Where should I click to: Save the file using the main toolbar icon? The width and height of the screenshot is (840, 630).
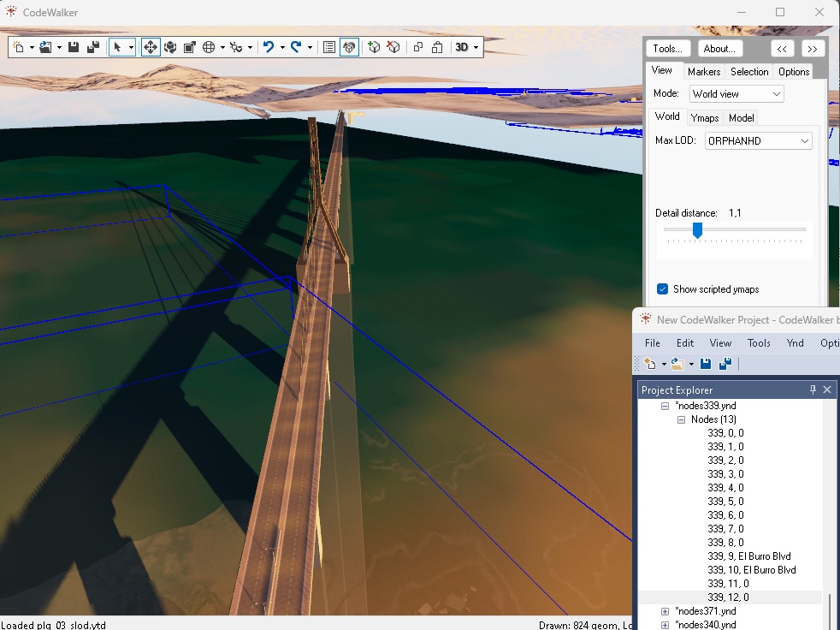[73, 47]
